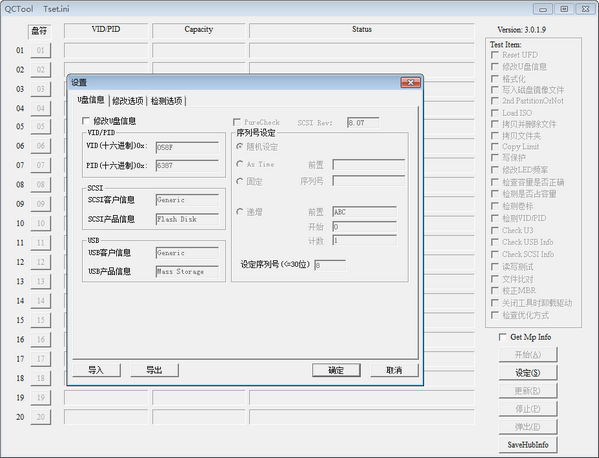Cancel the dialog with 取消

click(394, 370)
